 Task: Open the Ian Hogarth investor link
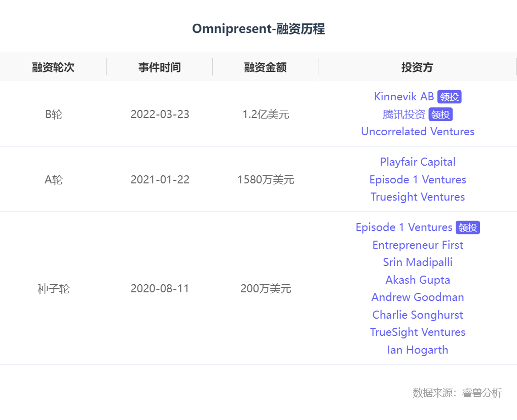[418, 350]
